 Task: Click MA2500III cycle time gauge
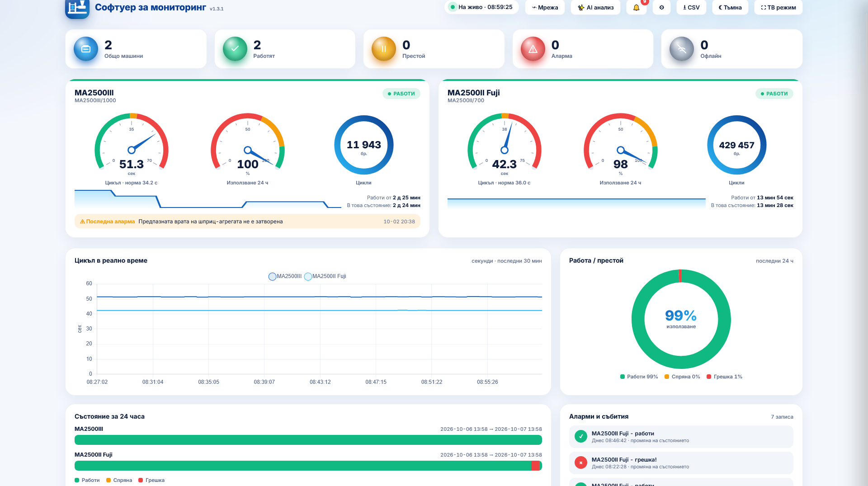tap(132, 145)
